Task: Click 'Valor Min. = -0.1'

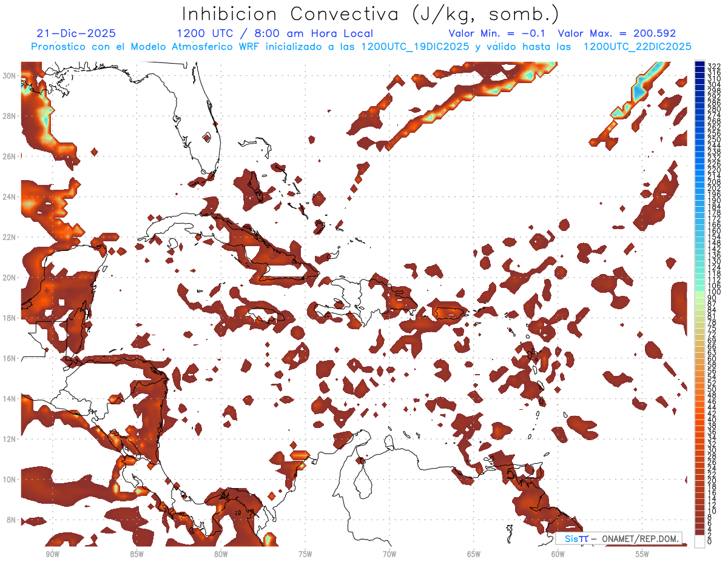Action: click(497, 33)
